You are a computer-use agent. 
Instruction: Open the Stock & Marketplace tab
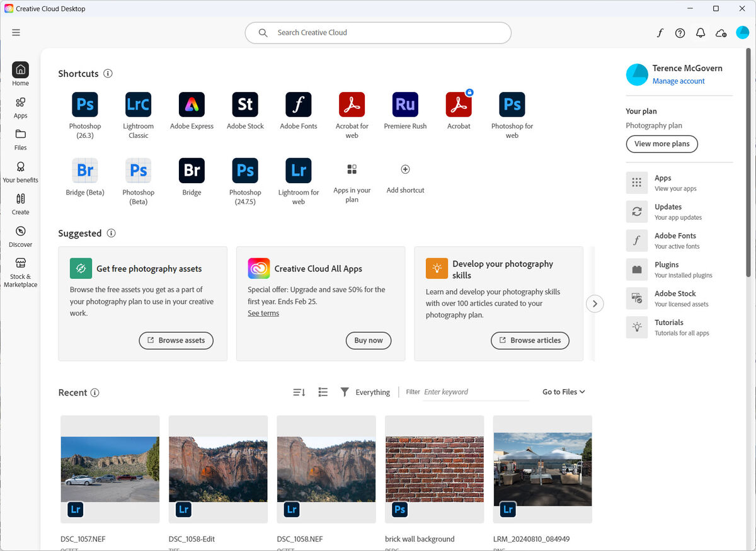[x=20, y=271]
